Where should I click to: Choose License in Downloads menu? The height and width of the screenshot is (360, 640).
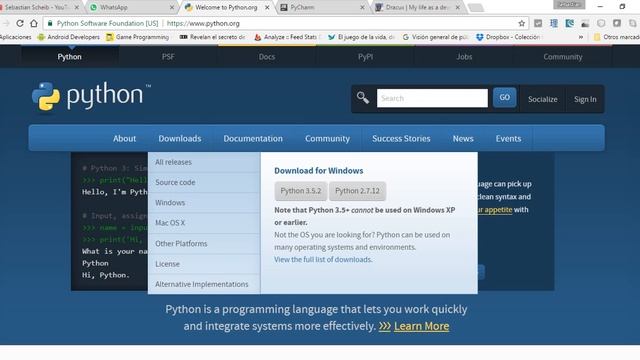pyautogui.click(x=204, y=264)
